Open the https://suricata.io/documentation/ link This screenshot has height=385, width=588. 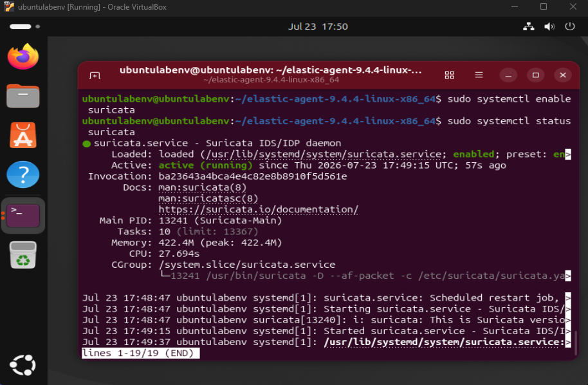click(x=259, y=209)
